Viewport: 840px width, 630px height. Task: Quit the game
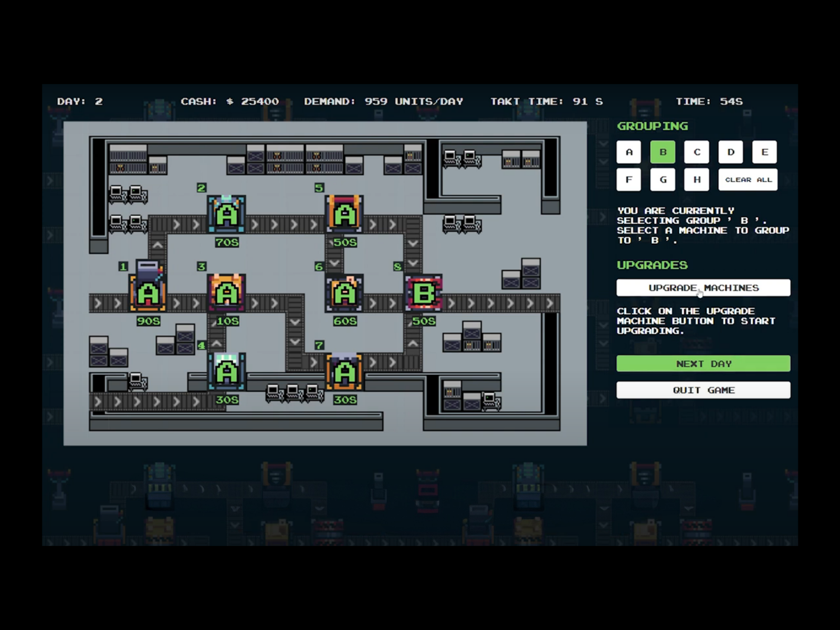coord(703,390)
